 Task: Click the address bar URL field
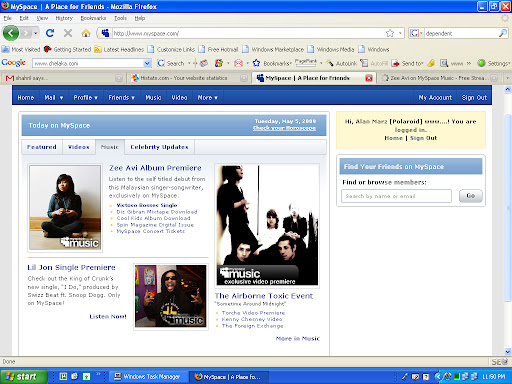coord(247,33)
